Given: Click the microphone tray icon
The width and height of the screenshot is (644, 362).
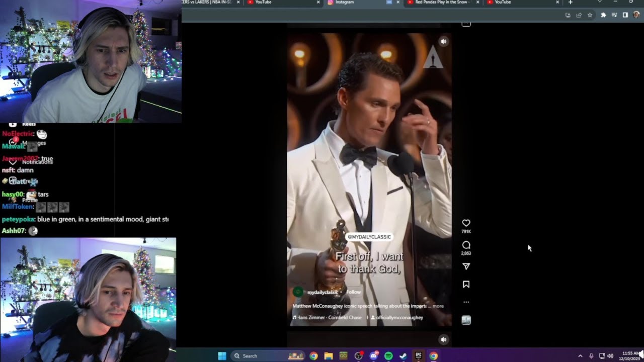Looking at the screenshot, I should point(591,356).
